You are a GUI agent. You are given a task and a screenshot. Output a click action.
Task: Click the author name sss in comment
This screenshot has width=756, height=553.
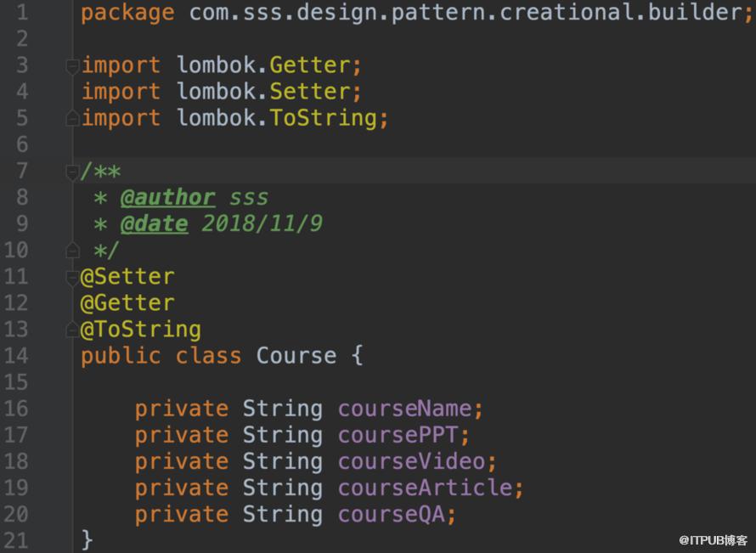(249, 198)
